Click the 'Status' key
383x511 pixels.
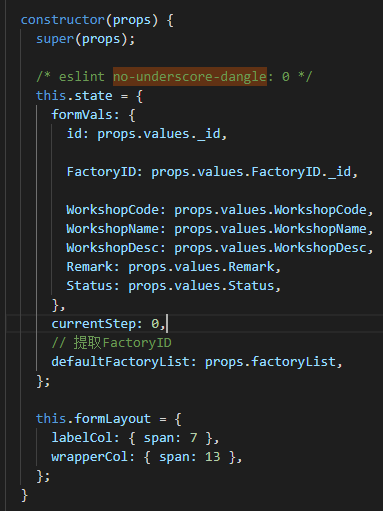click(90, 286)
